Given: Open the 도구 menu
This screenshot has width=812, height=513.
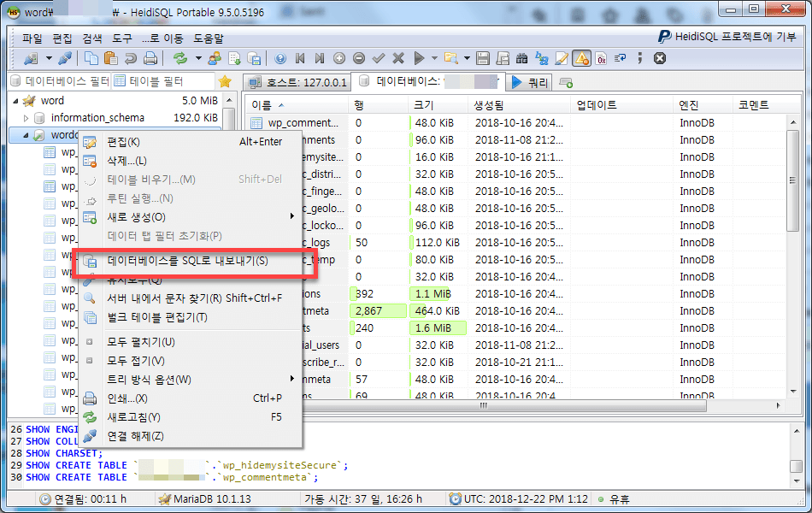Looking at the screenshot, I should point(122,38).
